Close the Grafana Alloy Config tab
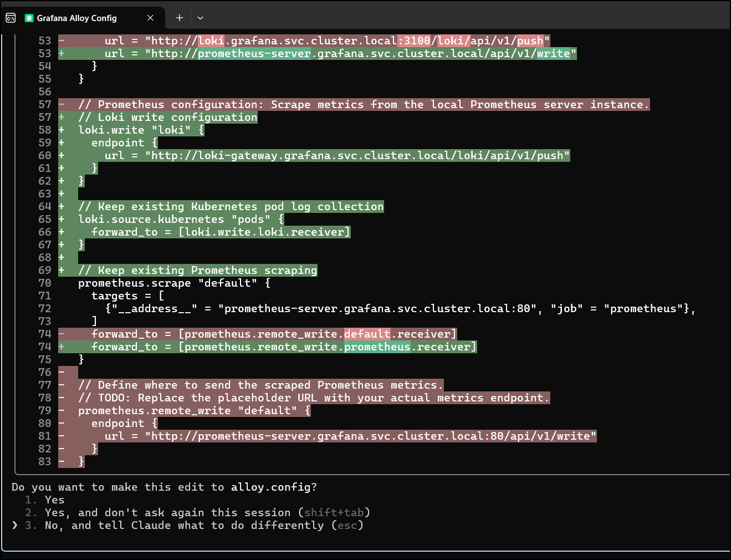731x560 pixels. click(150, 18)
